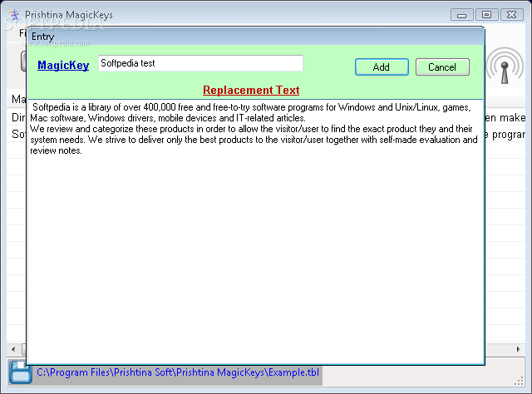Click the radio antenna broadcast icon
Image resolution: width=532 pixels, height=394 pixels.
tap(505, 66)
